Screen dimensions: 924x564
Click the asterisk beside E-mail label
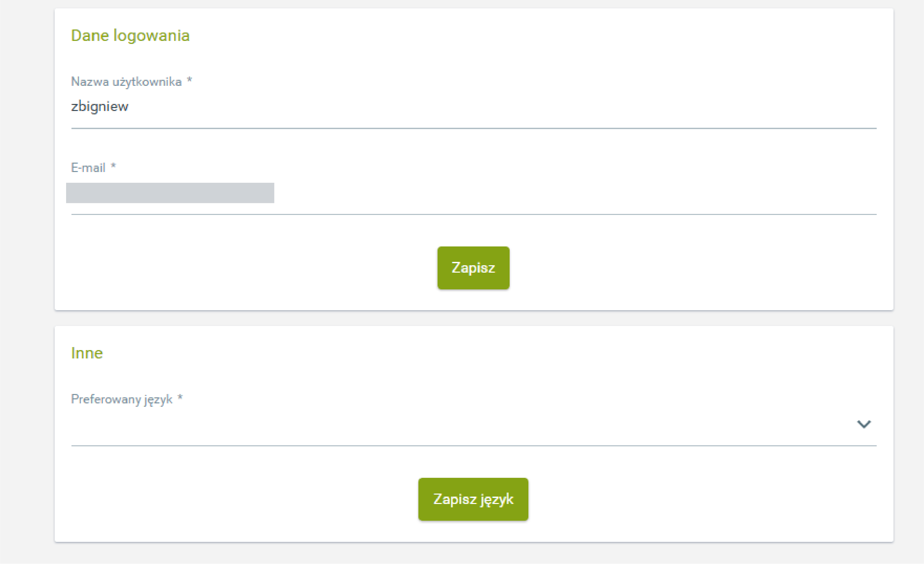113,166
